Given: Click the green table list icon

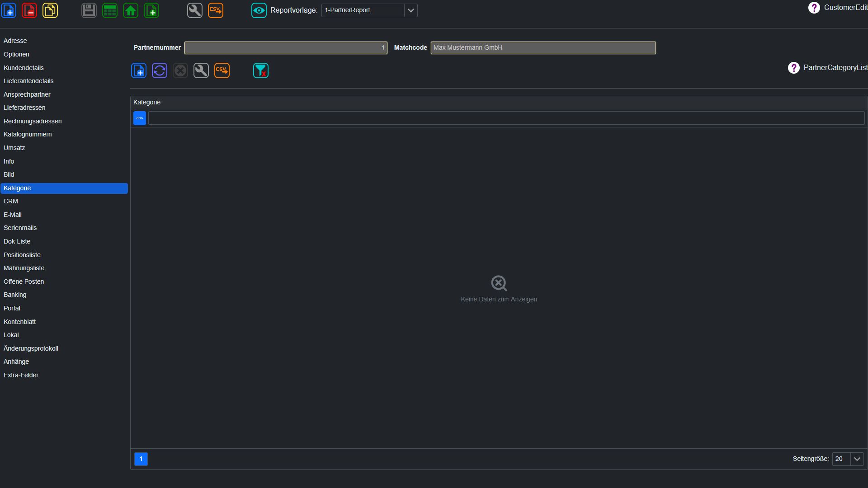Looking at the screenshot, I should 110,10.
